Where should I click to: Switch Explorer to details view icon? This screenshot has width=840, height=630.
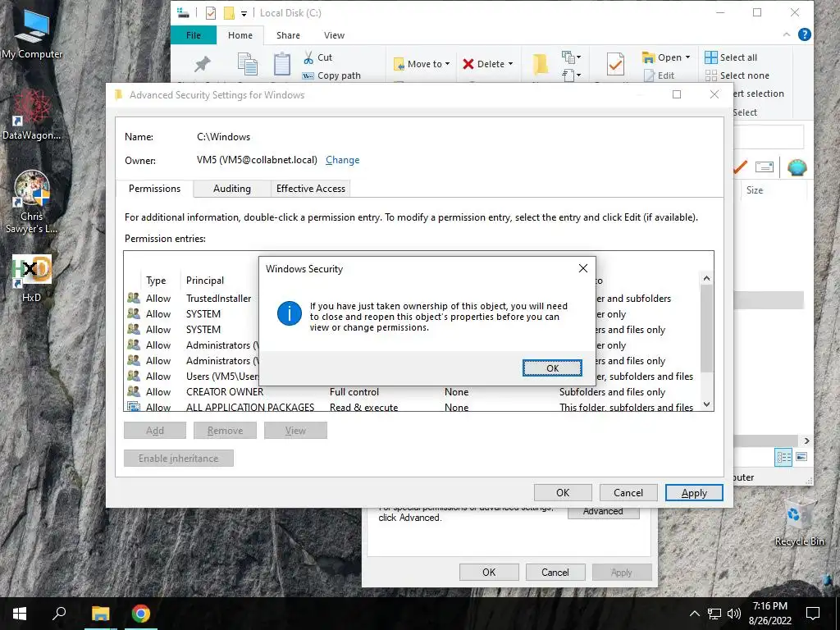(x=783, y=457)
